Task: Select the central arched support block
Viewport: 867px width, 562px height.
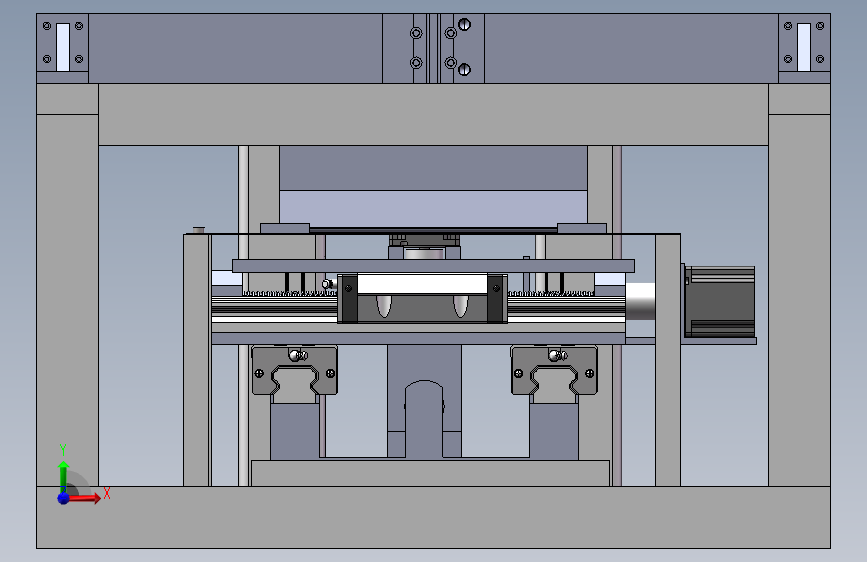Action: (x=424, y=402)
